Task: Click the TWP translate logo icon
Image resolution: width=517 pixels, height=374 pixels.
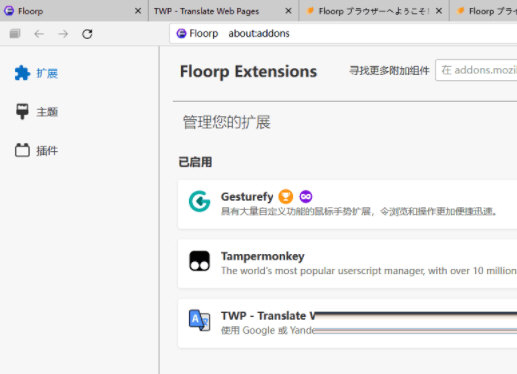Action: pyautogui.click(x=199, y=320)
